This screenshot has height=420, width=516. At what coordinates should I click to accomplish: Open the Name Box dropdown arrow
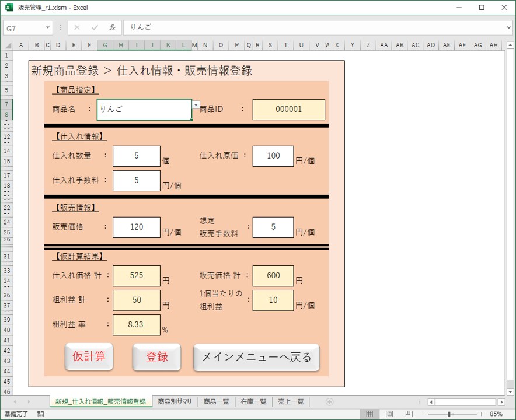tap(48, 27)
